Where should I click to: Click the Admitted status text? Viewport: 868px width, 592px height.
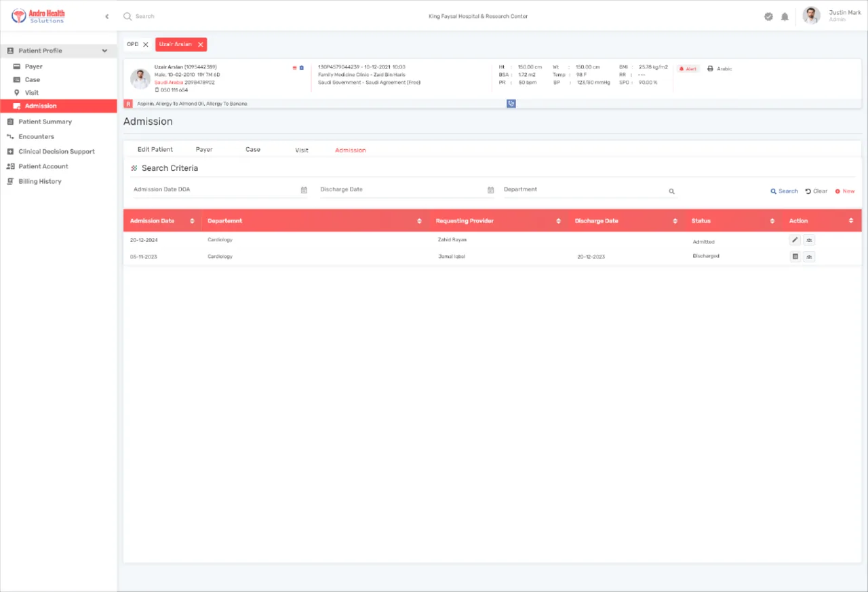704,242
